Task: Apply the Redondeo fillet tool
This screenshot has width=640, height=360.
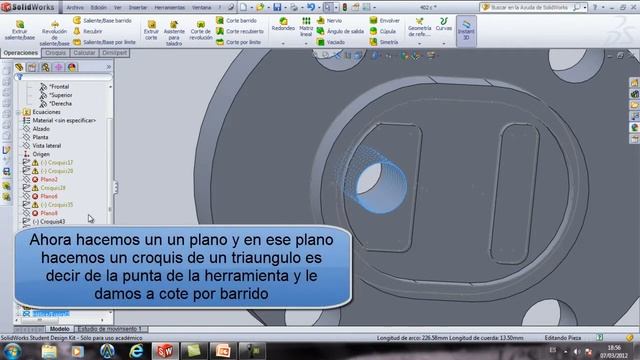Action: [x=283, y=24]
